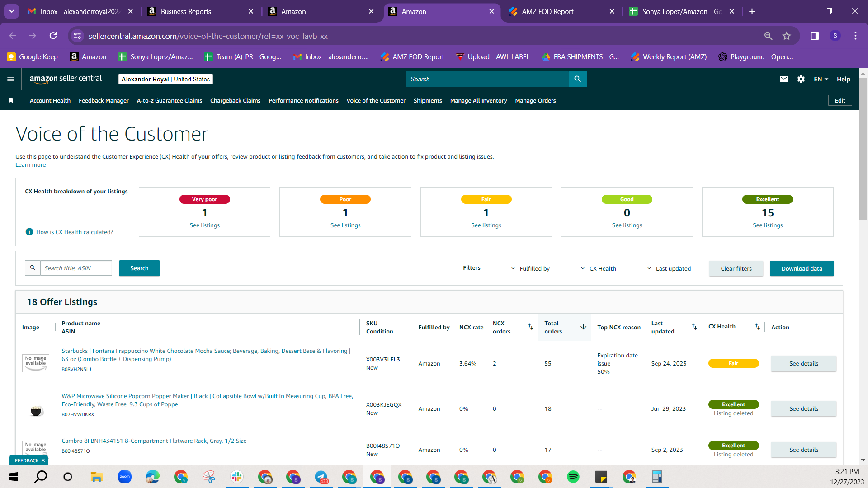Click the Search button next to title field
Screen dimensions: 868x488
point(139,268)
